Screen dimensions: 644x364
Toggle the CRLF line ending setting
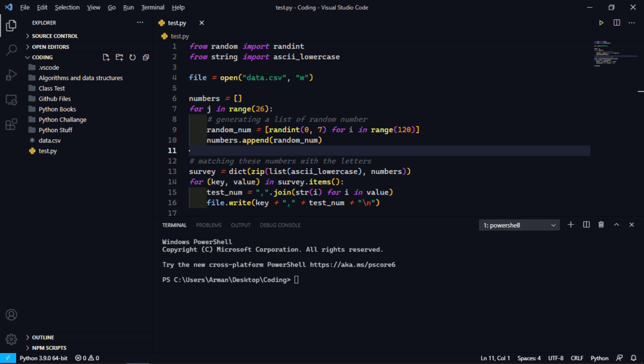pyautogui.click(x=576, y=358)
